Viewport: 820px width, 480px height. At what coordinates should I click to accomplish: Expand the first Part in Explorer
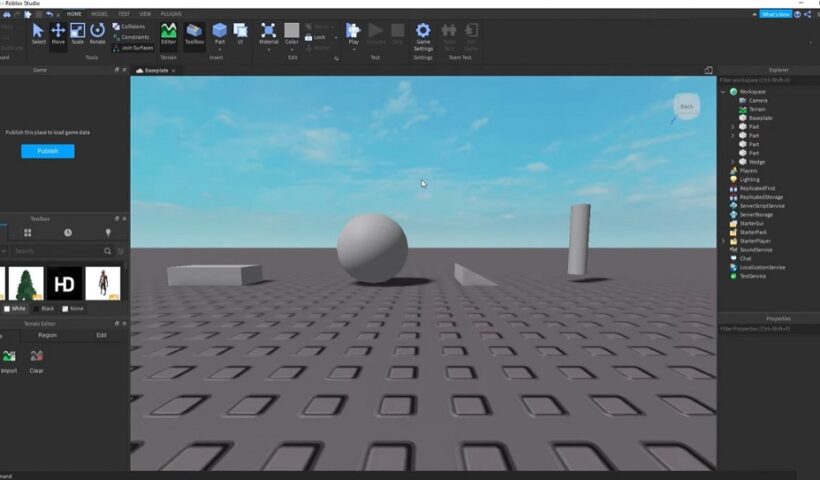pos(732,127)
